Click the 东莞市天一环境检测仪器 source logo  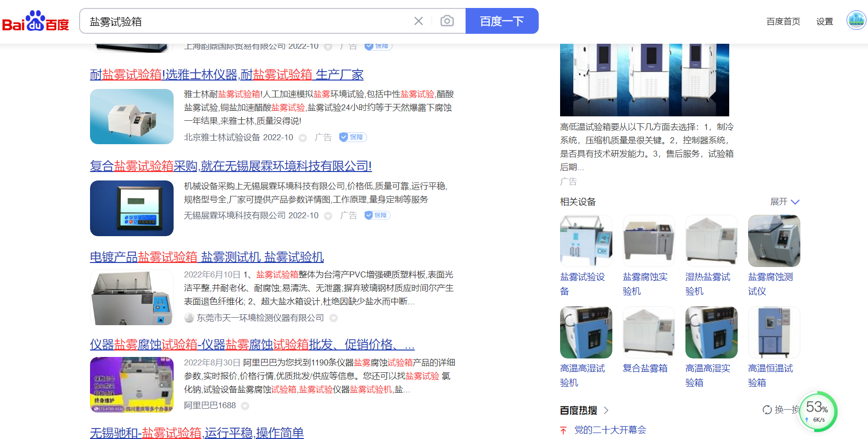[189, 318]
